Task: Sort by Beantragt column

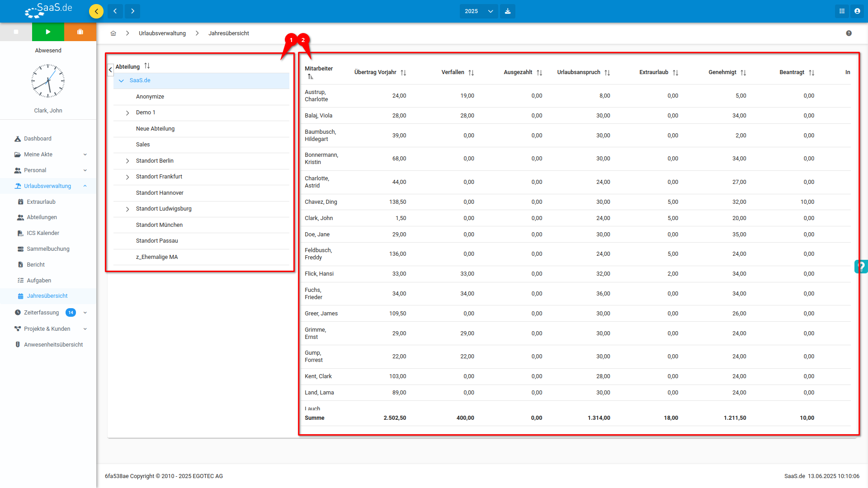Action: (x=811, y=73)
